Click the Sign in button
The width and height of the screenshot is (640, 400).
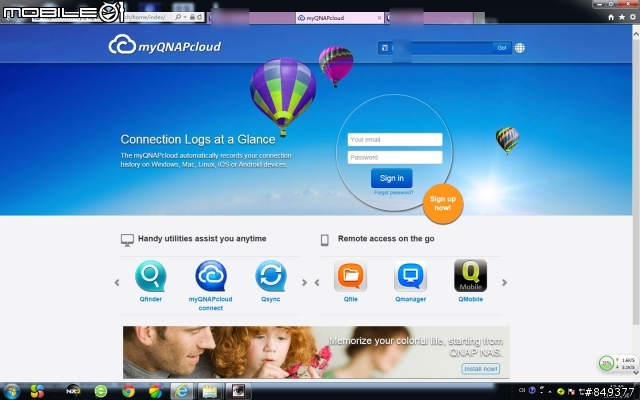click(391, 178)
